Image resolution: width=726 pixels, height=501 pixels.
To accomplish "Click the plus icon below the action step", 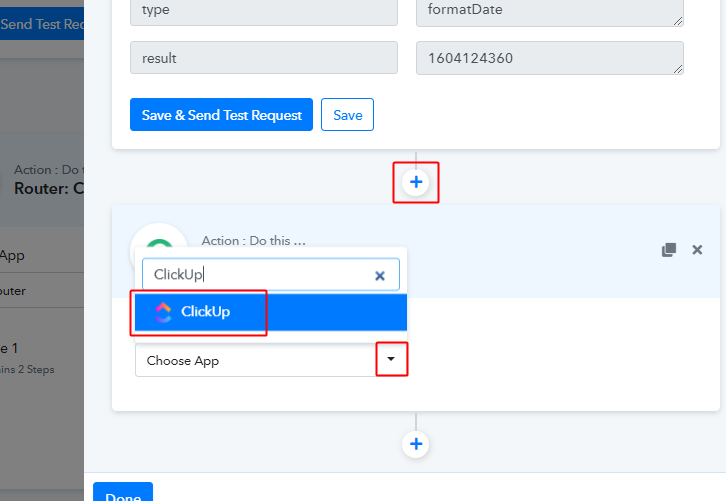I will tap(416, 444).
